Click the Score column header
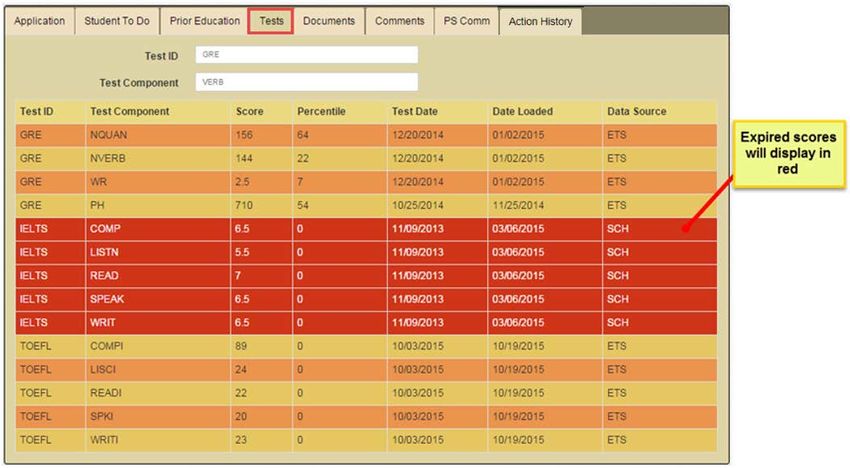850x468 pixels. [261, 111]
